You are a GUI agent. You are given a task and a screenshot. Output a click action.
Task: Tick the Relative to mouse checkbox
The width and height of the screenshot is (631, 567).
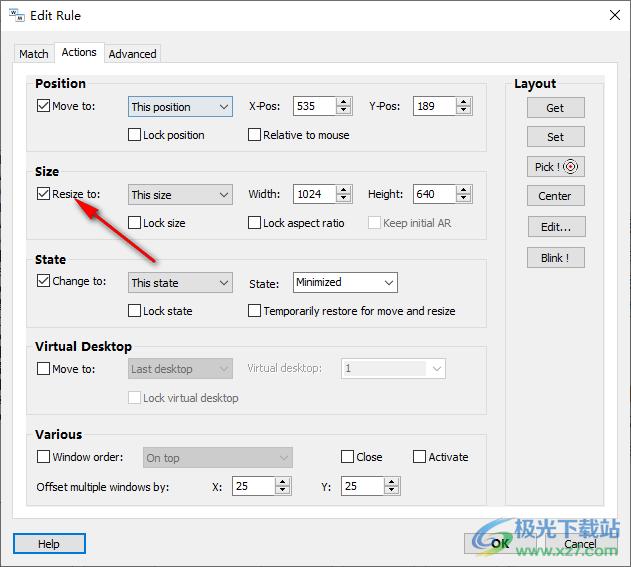click(255, 135)
